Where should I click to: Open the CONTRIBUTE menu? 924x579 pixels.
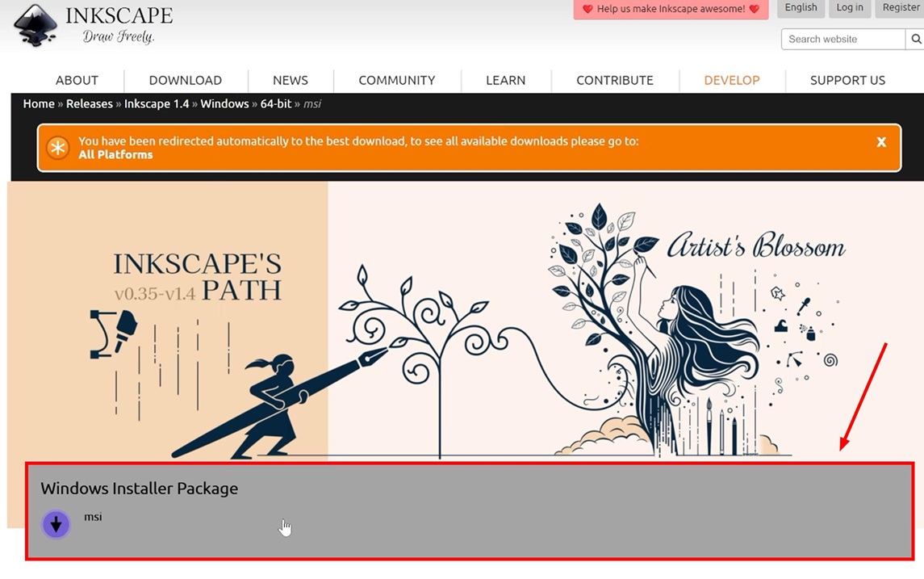pyautogui.click(x=614, y=80)
